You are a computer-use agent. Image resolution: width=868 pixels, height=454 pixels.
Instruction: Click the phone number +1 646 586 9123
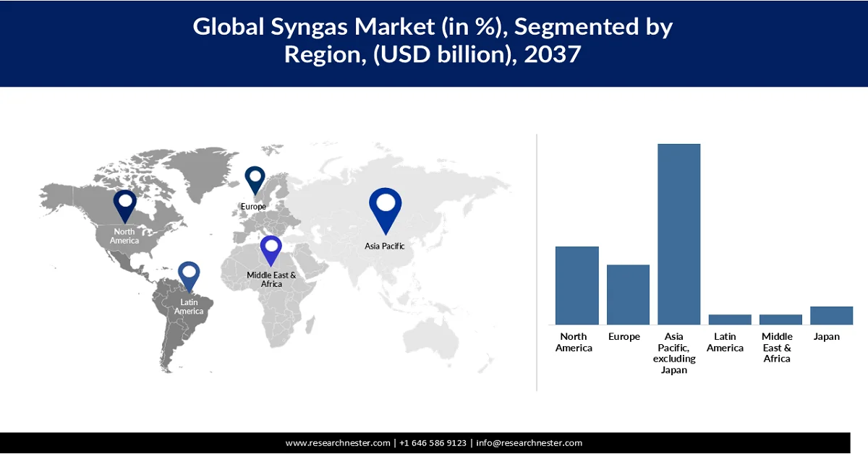click(433, 443)
